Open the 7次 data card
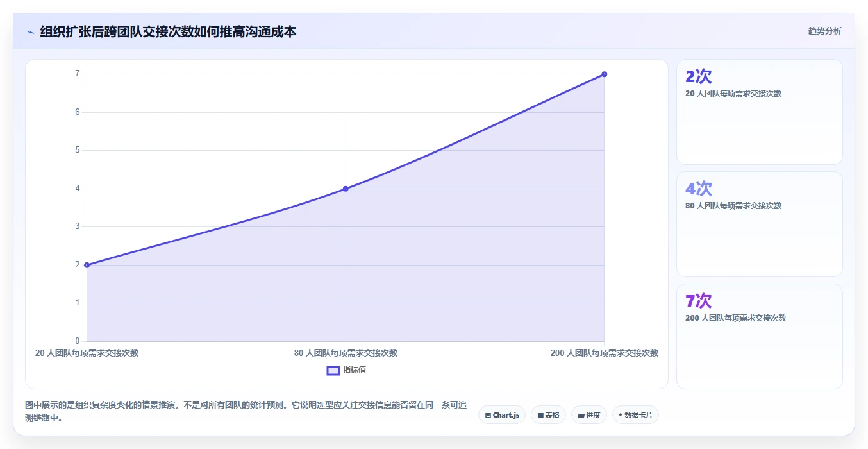868x449 pixels. click(x=760, y=336)
